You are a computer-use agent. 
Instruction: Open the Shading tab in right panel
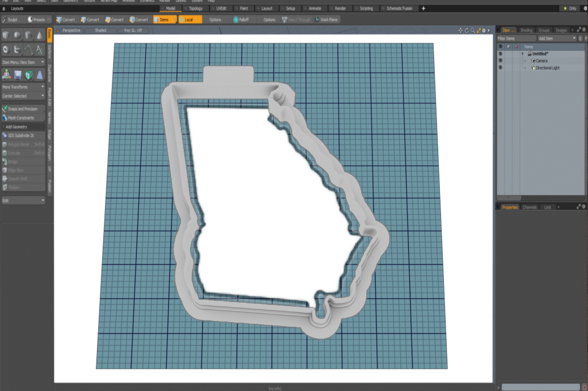[x=526, y=30]
